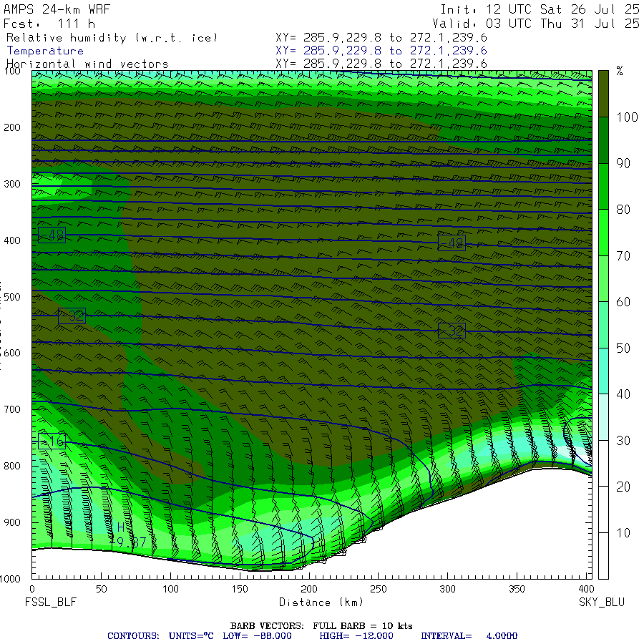This screenshot has height=644, width=644.
Task: Click the "Init: 12 UTC Sat 26 Jul 25" line
Action: 540,9
